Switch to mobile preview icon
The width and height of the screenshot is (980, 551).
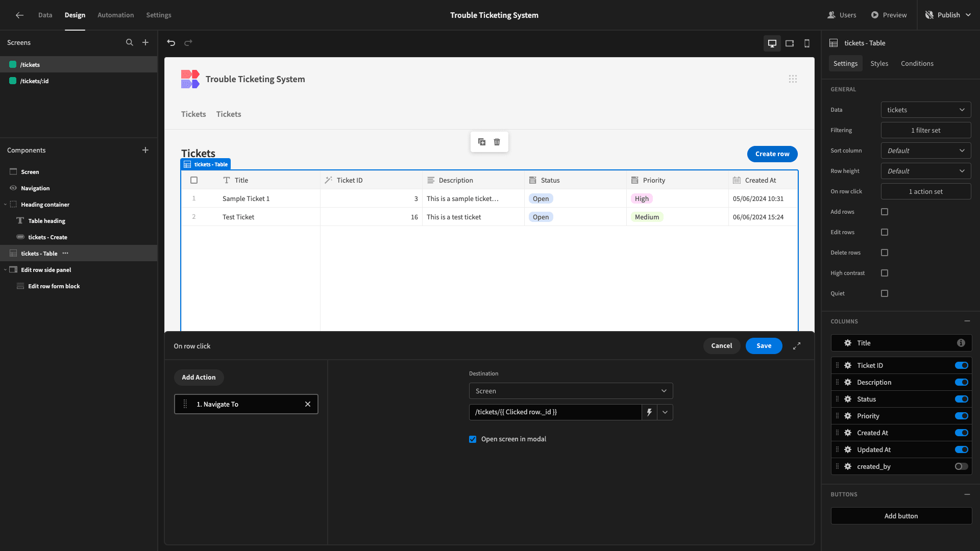[x=807, y=43]
